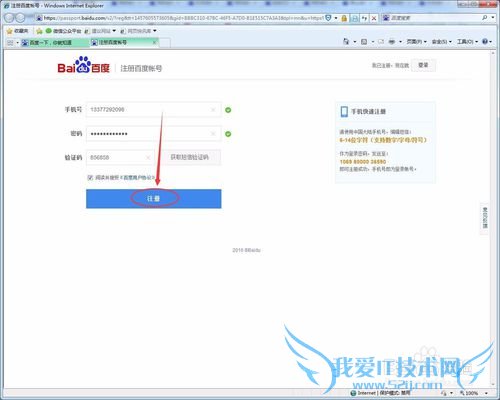500x400 pixels.
Task: Open the search provider dropdown arrow
Action: tap(493, 18)
